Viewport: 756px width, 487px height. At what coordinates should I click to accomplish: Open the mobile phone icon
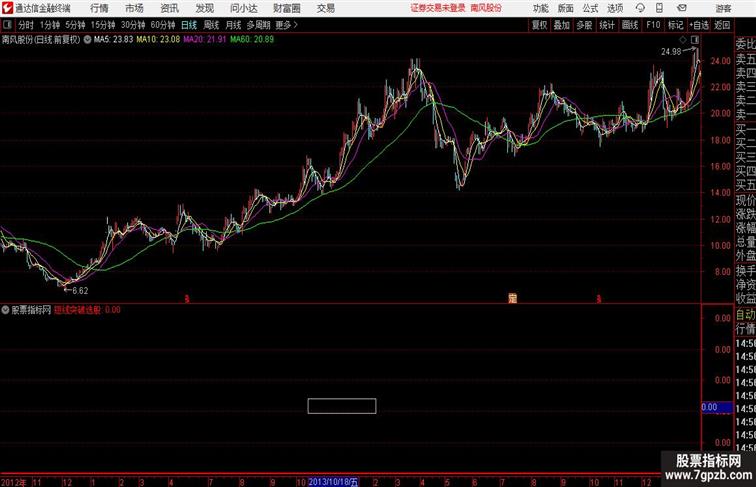659,8
